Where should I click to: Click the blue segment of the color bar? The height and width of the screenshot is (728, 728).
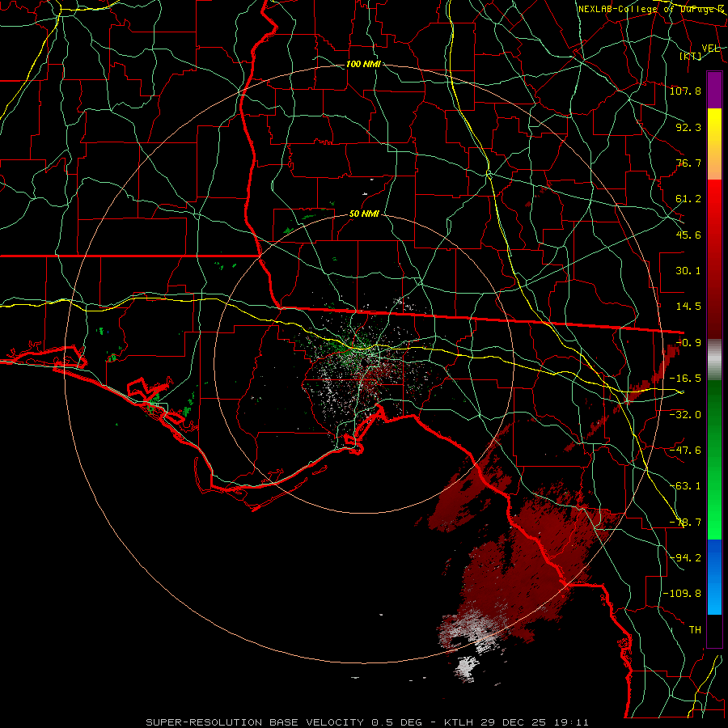pyautogui.click(x=714, y=577)
